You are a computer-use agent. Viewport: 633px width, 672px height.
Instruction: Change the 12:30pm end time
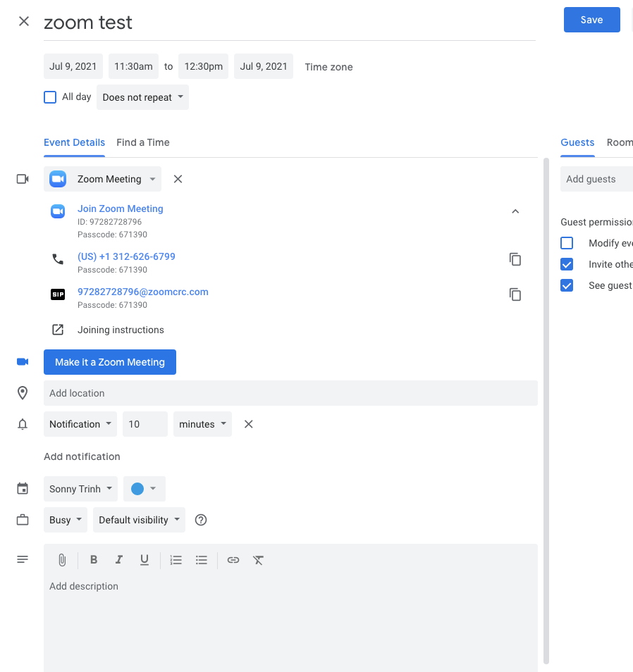(x=203, y=66)
